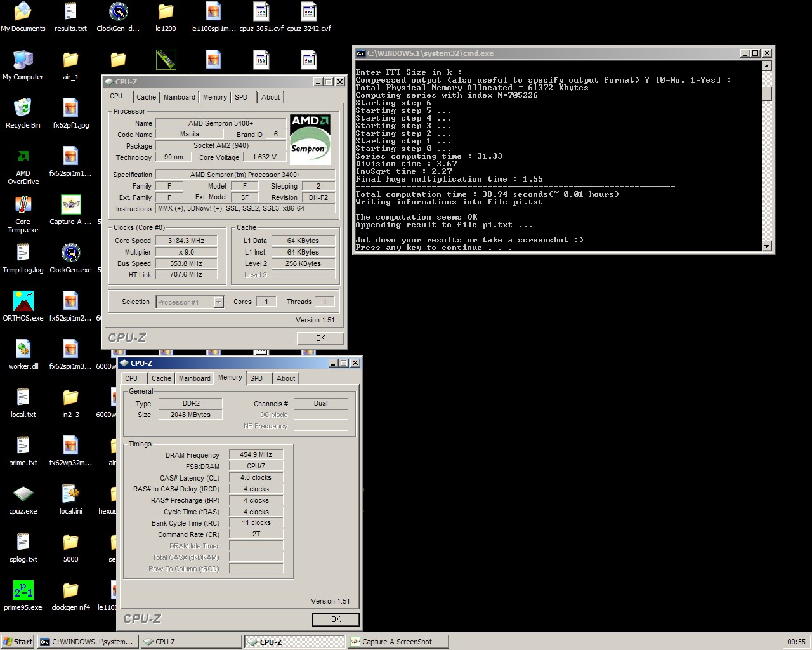Launch the Capture-A-... screenshot tool icon
The width and height of the screenshot is (812, 650).
click(70, 210)
